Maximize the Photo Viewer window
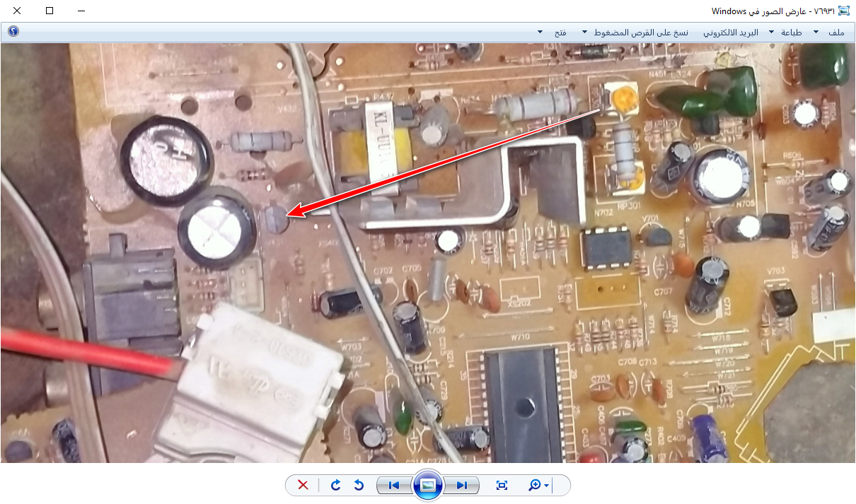 tap(49, 11)
